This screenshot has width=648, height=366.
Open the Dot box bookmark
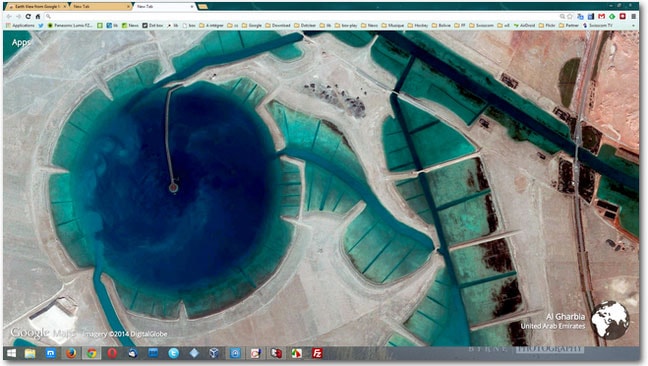(x=152, y=26)
